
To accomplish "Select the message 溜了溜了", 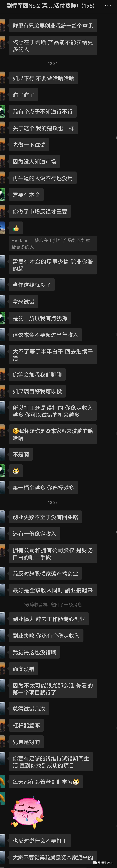I will coord(24,95).
